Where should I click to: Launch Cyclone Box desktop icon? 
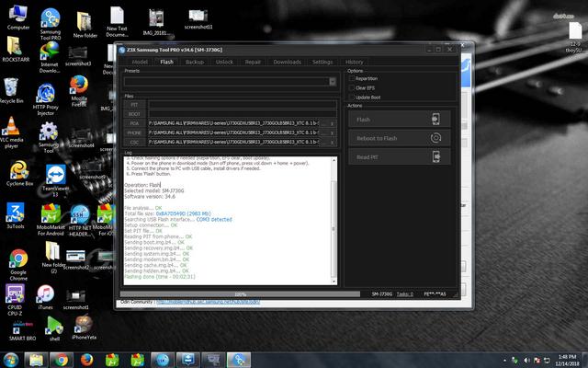19,173
